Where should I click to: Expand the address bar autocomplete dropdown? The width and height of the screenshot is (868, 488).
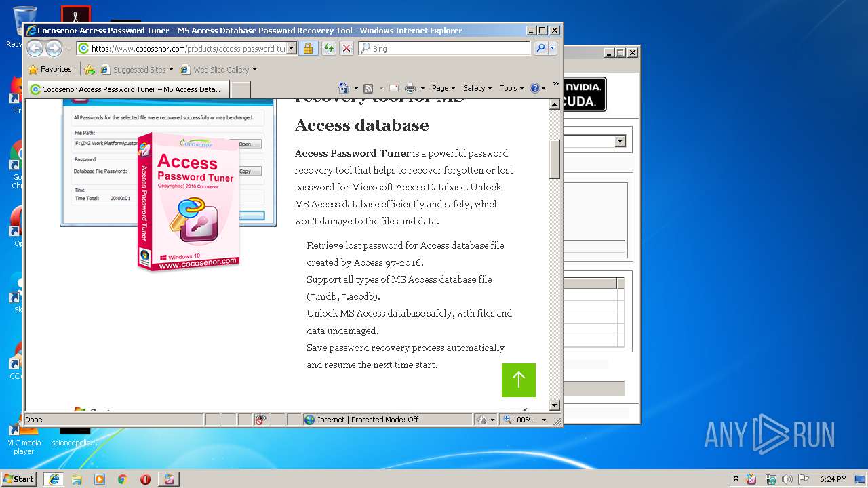(292, 49)
